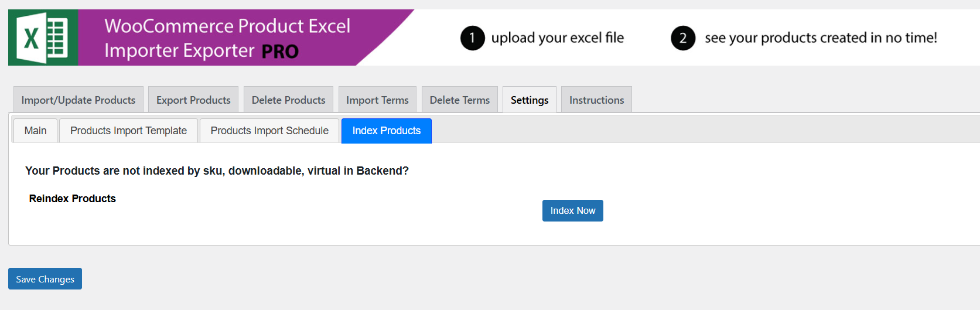The image size is (980, 310).
Task: Switch to the Export Products tab
Action: [193, 100]
